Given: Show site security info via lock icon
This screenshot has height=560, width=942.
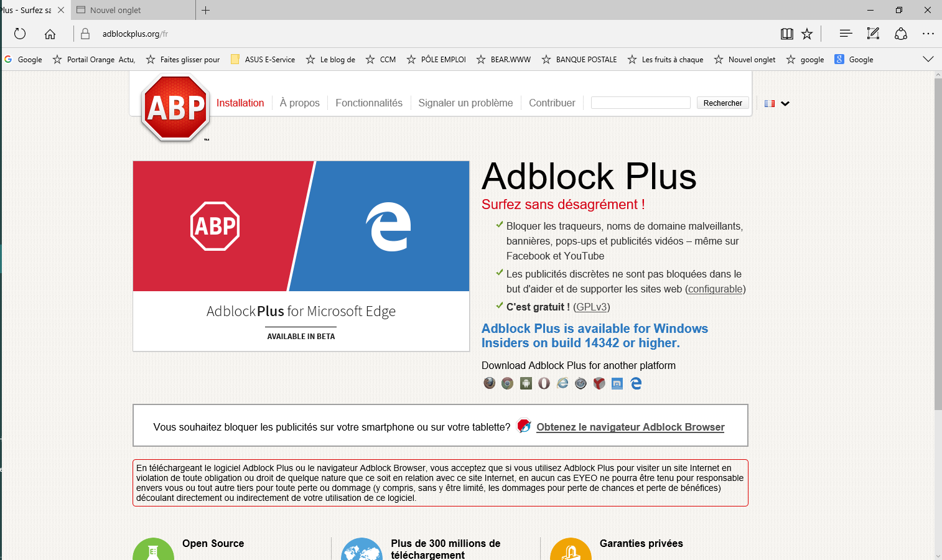Looking at the screenshot, I should (85, 34).
